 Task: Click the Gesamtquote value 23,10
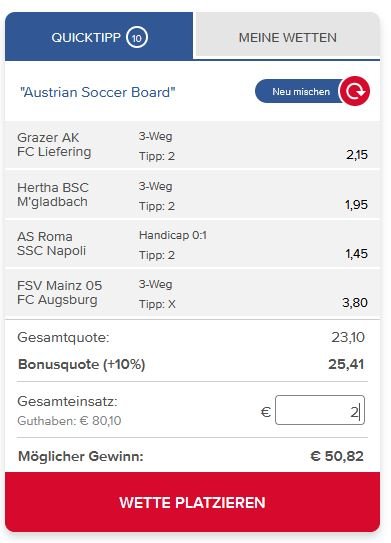348,337
